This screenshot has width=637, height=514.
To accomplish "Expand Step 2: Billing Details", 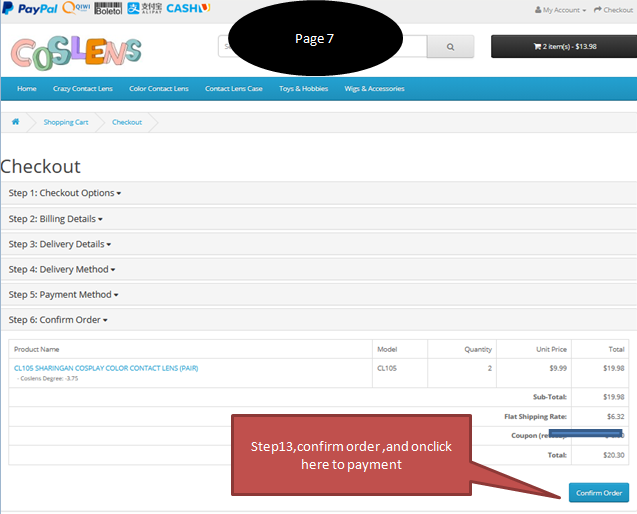I will coord(55,218).
